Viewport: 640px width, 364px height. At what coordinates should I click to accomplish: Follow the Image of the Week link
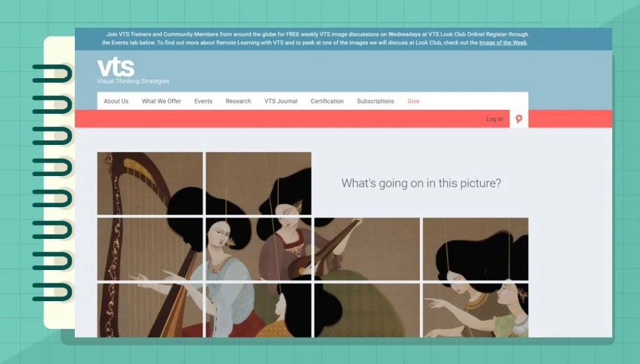[503, 42]
